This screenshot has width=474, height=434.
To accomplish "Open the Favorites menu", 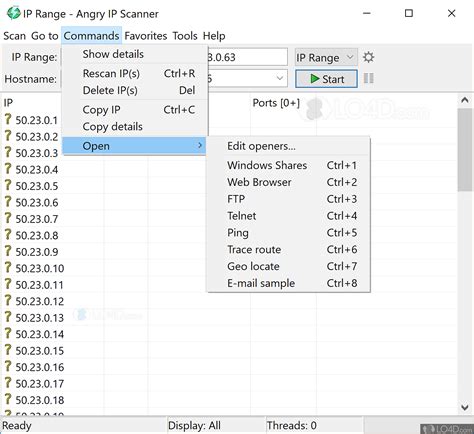I will [x=146, y=36].
